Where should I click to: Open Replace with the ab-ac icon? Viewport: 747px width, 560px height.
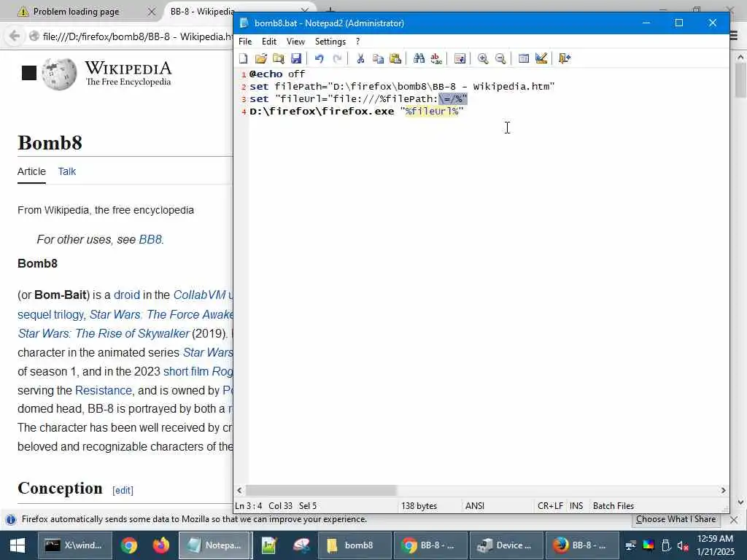436,58
